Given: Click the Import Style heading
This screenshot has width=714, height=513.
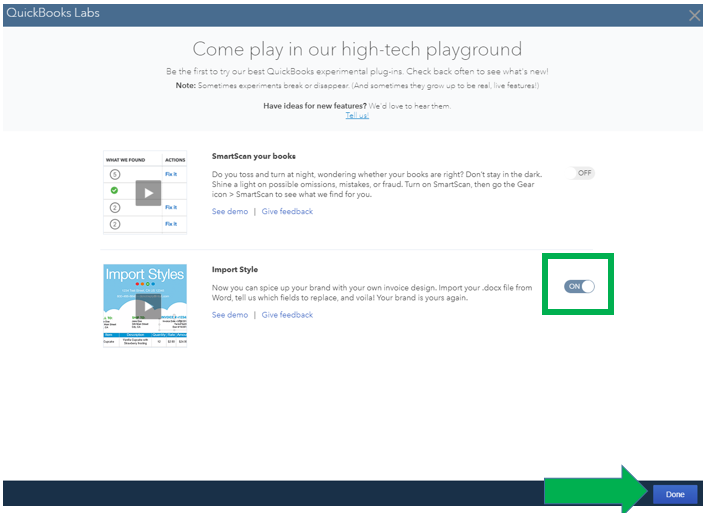Looking at the screenshot, I should pyautogui.click(x=235, y=269).
